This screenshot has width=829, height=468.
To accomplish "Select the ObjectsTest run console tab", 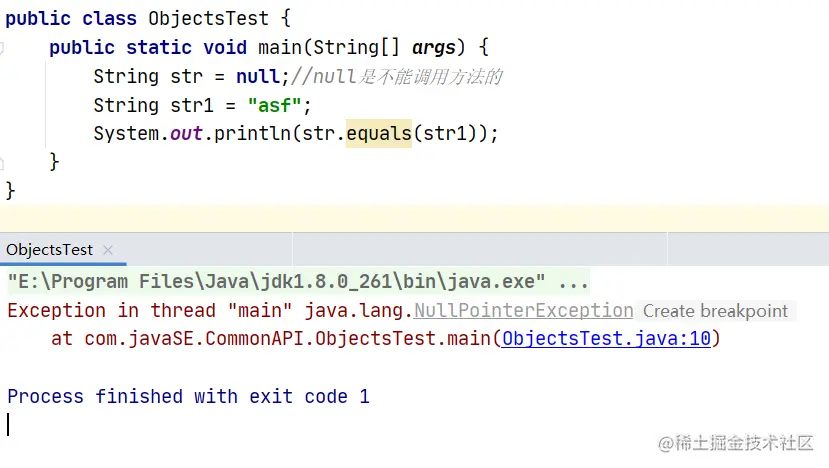I will (49, 250).
